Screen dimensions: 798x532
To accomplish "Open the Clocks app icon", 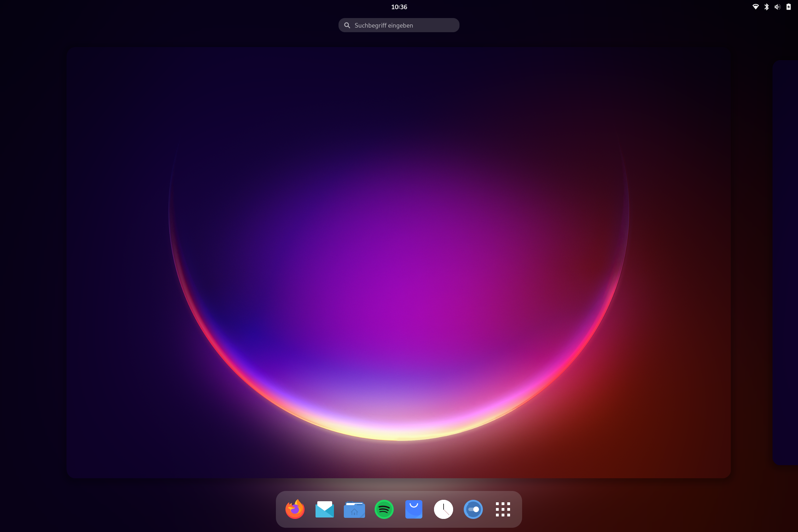I will coord(443,509).
